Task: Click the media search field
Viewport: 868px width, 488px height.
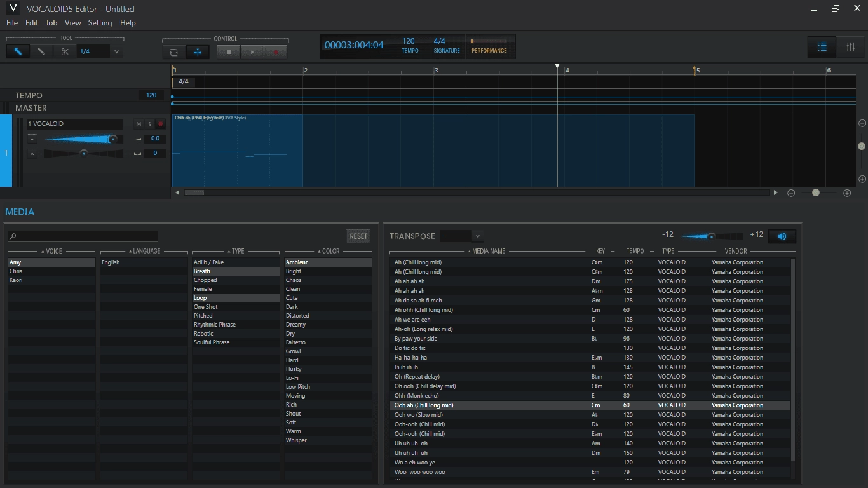Action: click(x=83, y=236)
